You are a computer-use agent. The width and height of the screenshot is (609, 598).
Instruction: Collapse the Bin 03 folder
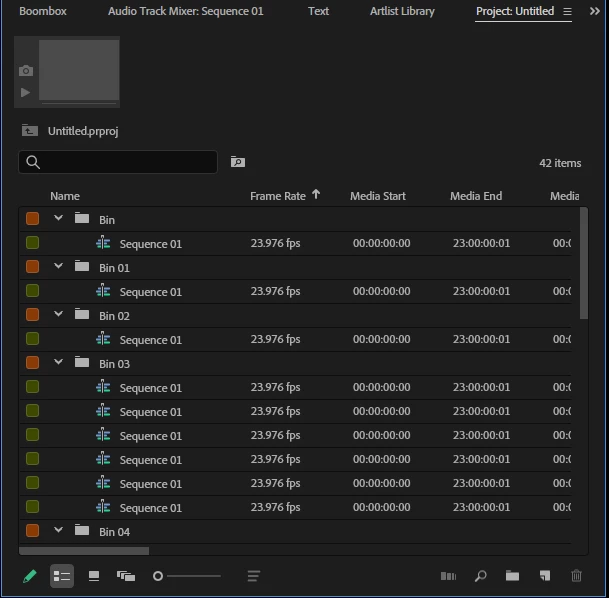[x=58, y=362]
